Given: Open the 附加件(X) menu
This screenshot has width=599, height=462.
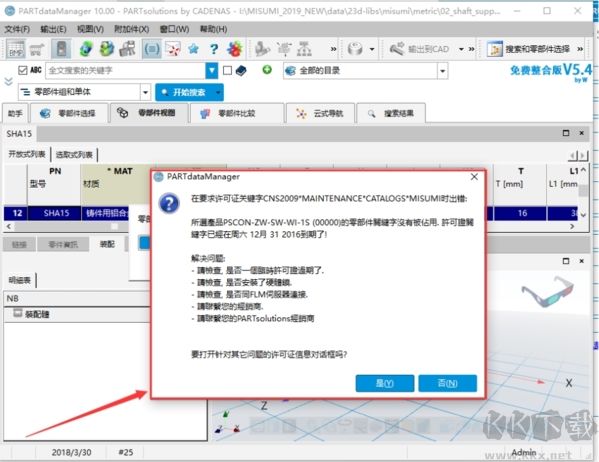Looking at the screenshot, I should 131,29.
